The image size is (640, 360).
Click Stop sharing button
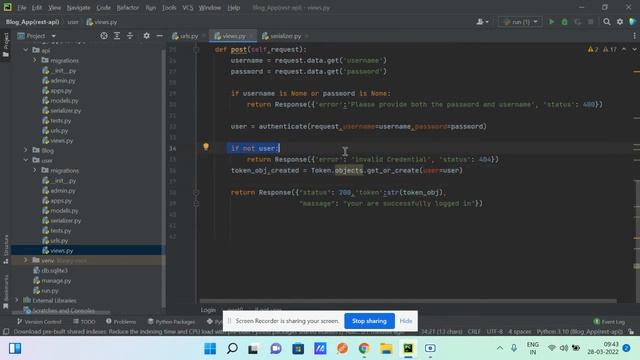click(x=369, y=321)
